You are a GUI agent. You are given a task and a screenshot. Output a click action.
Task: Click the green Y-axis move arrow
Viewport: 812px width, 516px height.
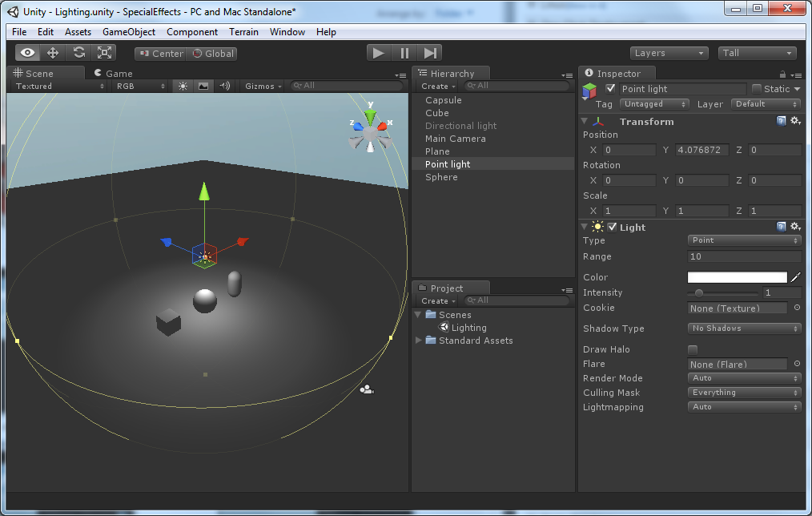point(204,191)
